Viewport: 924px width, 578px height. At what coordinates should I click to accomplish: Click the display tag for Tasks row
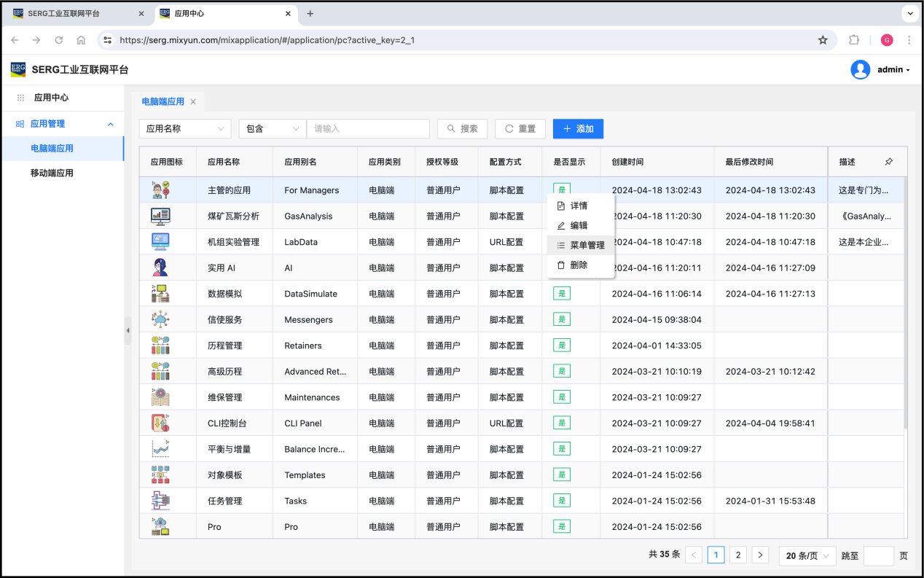coord(561,501)
